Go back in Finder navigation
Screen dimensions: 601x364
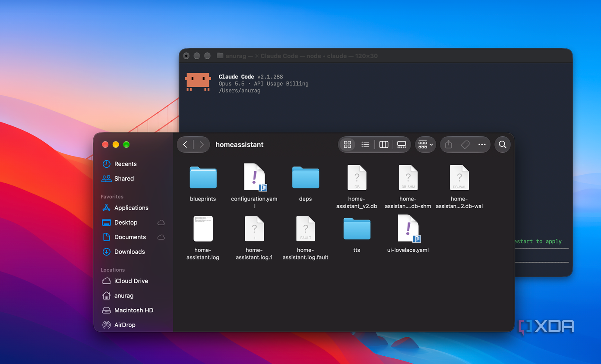click(x=185, y=144)
